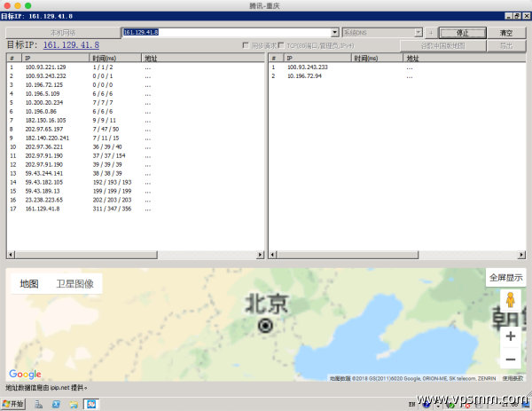Select hop row 182.150.16.105
Viewport: 532px width, 411px height.
135,120
